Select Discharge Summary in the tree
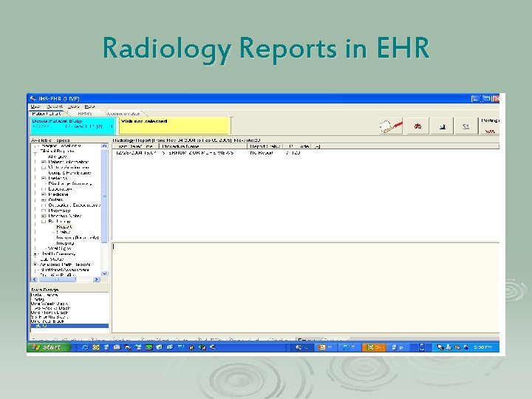The width and height of the screenshot is (532, 399). click(x=70, y=183)
